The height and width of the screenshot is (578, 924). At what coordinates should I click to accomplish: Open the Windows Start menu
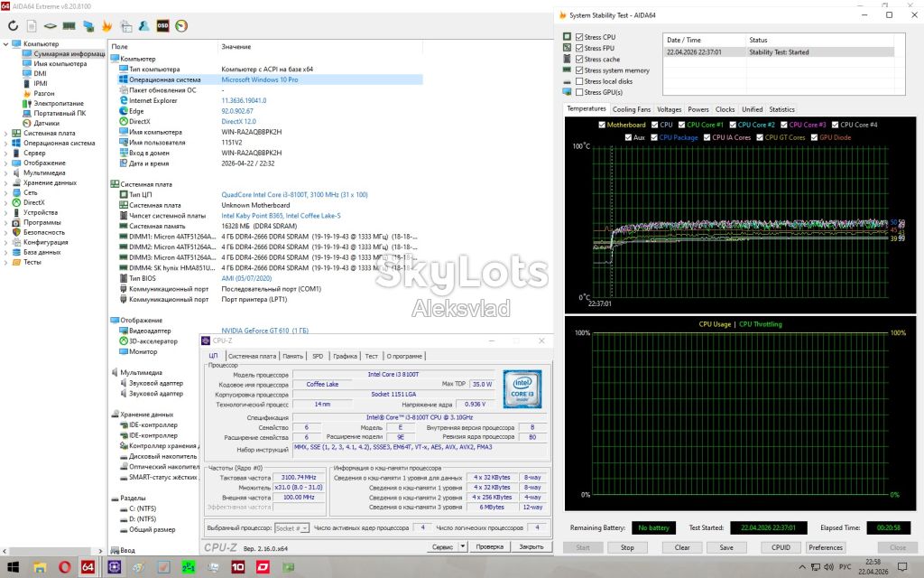[13, 567]
